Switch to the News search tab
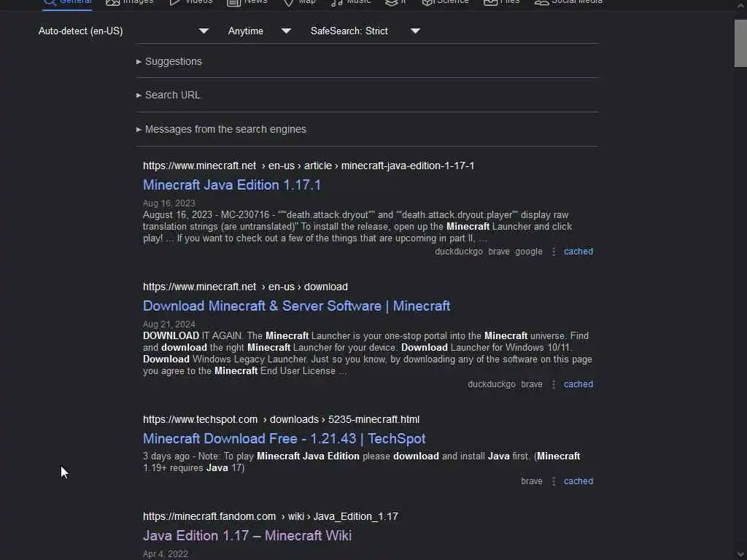The height and width of the screenshot is (560, 747). (x=247, y=2)
